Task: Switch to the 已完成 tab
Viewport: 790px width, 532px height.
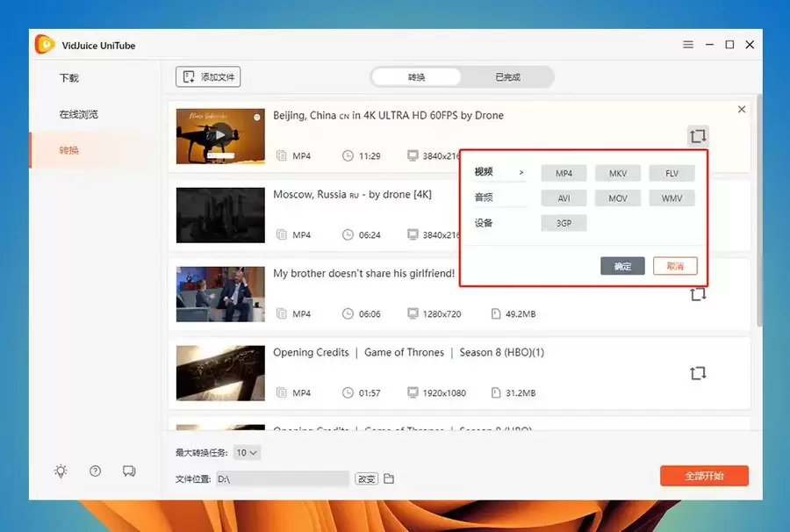Action: (507, 77)
